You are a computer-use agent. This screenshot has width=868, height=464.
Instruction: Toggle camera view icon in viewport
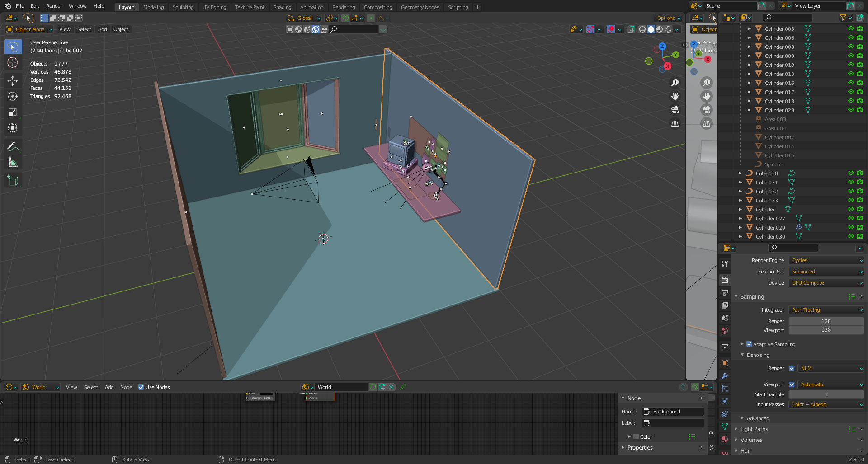[x=675, y=110]
